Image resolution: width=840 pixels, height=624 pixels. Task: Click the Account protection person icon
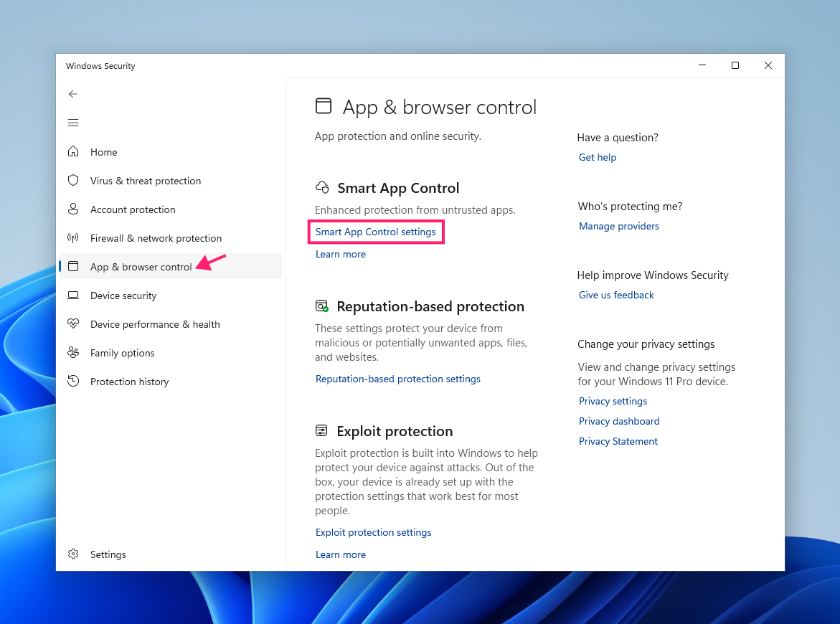pos(73,209)
